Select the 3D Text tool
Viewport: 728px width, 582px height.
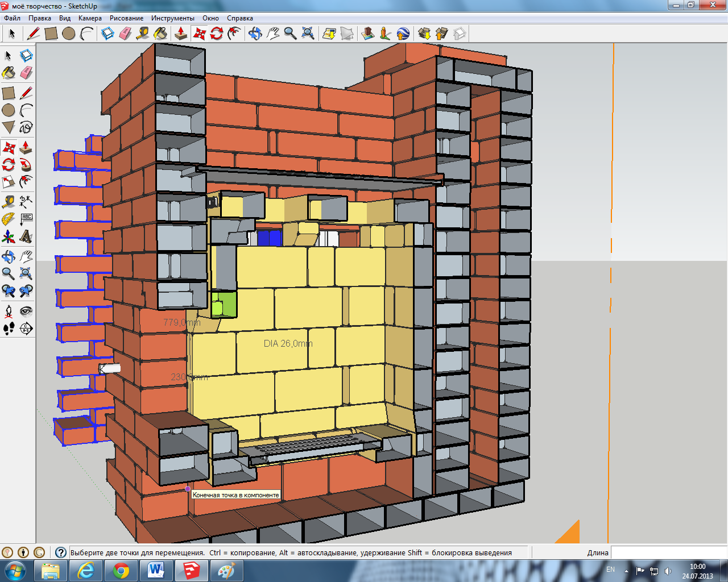pyautogui.click(x=26, y=236)
